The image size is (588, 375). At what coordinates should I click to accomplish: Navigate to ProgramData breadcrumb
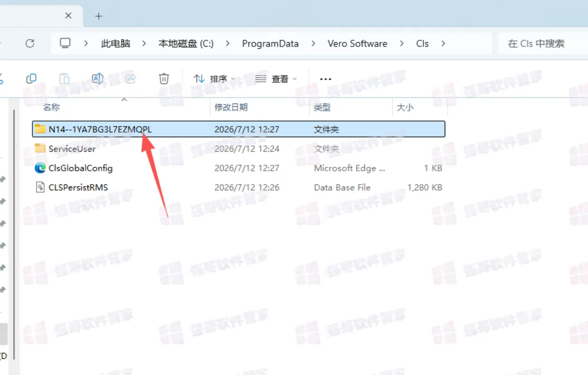coord(270,44)
